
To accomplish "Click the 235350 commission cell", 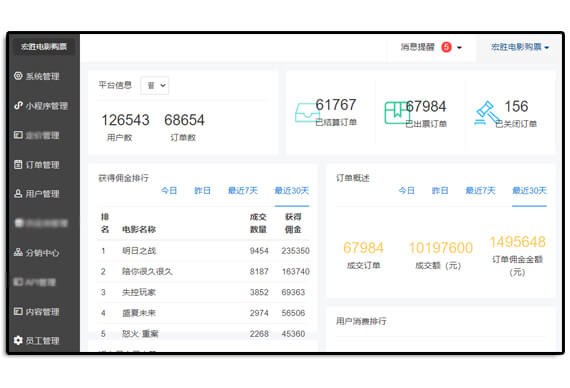I will tap(296, 251).
